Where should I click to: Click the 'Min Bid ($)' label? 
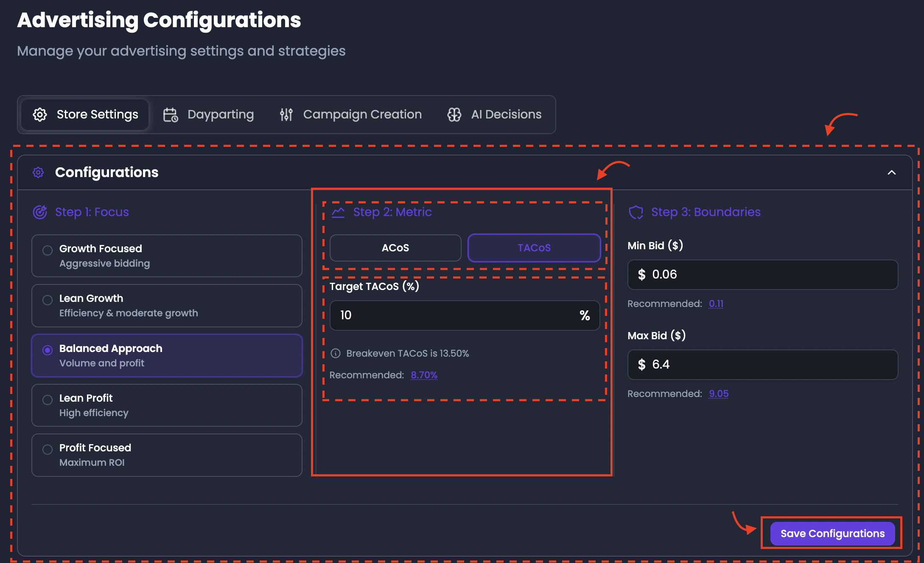[x=655, y=246]
